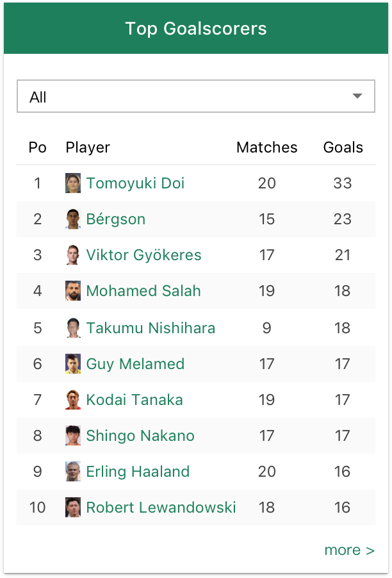Click Mohamed Salah's avatar thumbnail
Image resolution: width=392 pixels, height=578 pixels.
(x=73, y=291)
